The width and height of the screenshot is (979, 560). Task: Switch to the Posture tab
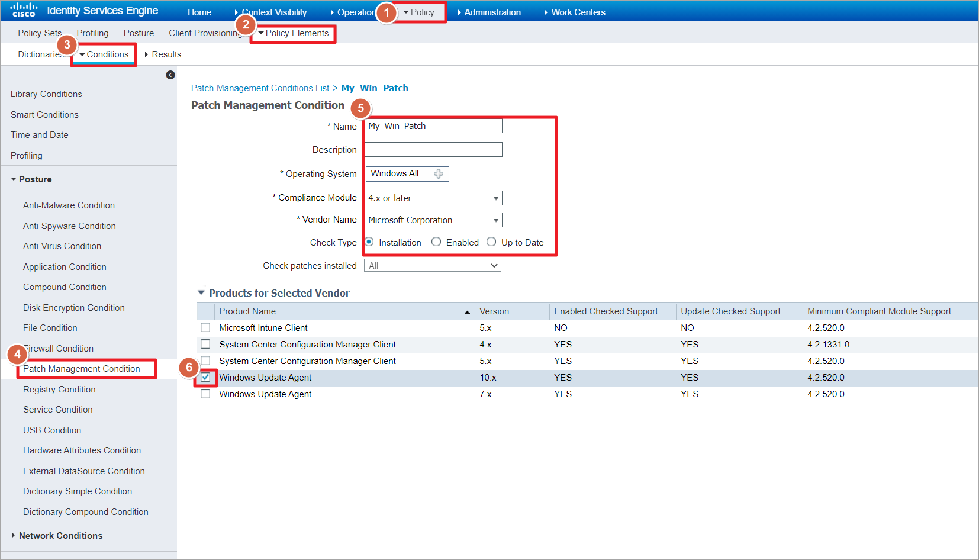tap(139, 33)
